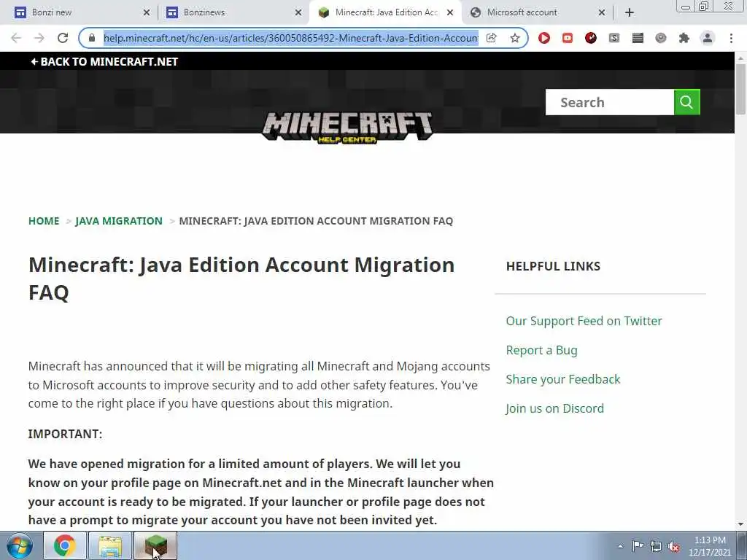Viewport: 747px width, 560px height.
Task: Open the Windows Start menu
Action: click(x=18, y=545)
